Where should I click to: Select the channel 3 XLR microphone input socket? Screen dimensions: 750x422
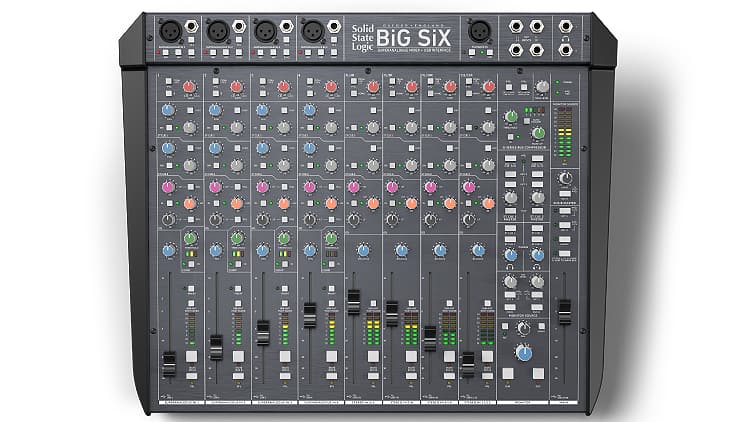pos(265,32)
